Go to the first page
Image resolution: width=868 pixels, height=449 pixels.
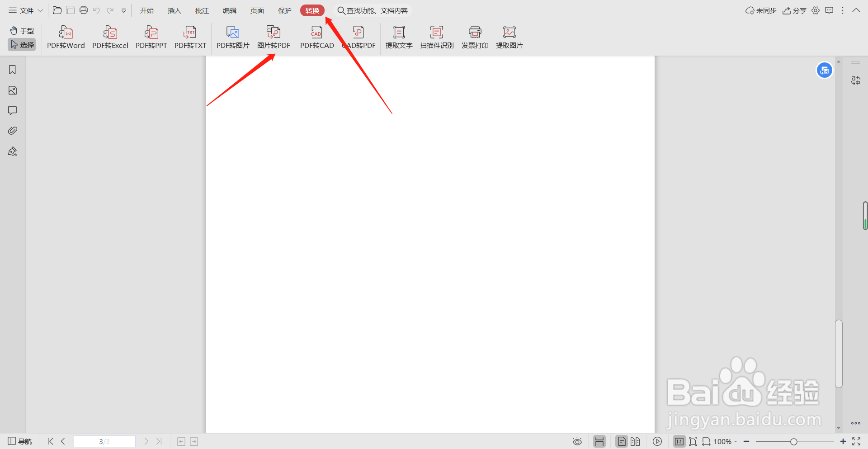click(51, 441)
